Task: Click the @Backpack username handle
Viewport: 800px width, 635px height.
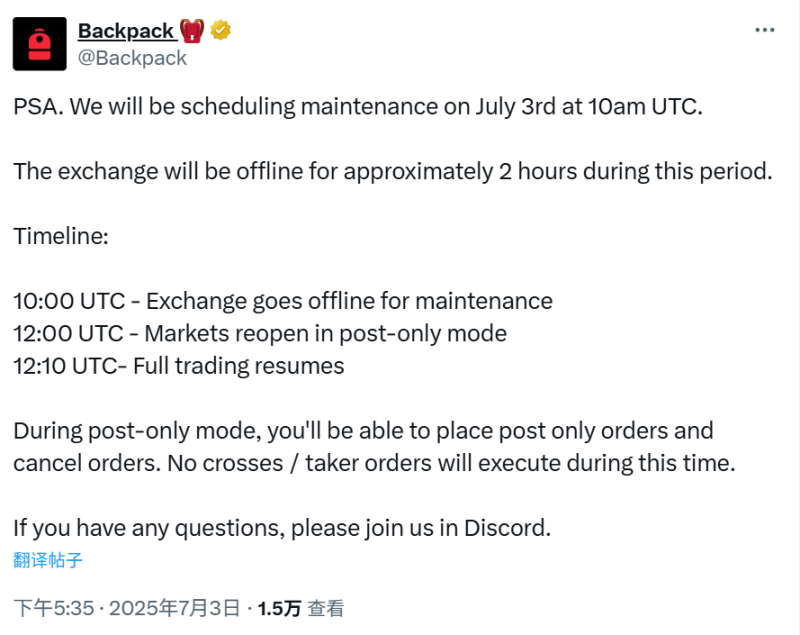Action: coord(132,58)
